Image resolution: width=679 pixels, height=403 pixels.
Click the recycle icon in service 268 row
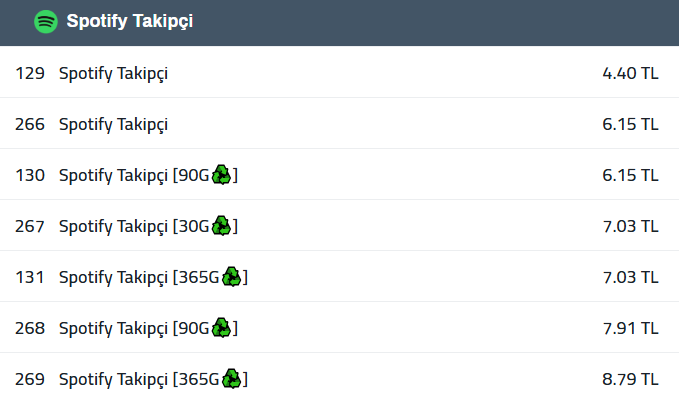point(221,328)
